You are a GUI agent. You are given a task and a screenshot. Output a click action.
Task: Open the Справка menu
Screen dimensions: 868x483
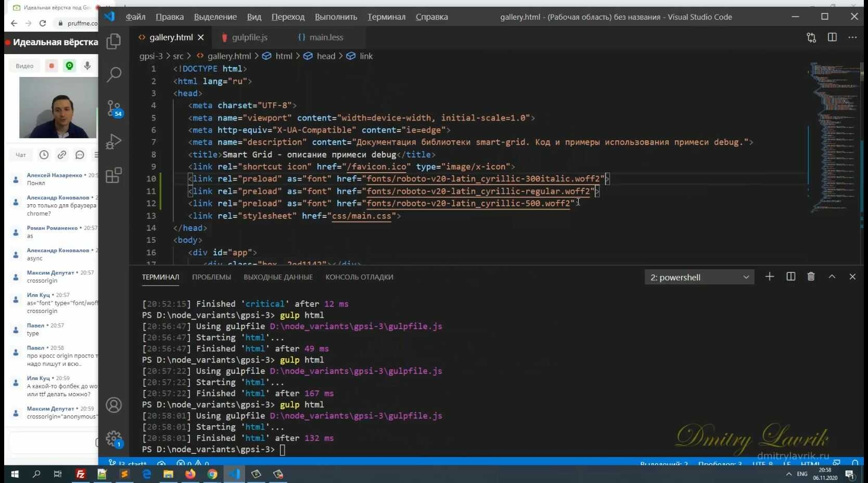432,17
